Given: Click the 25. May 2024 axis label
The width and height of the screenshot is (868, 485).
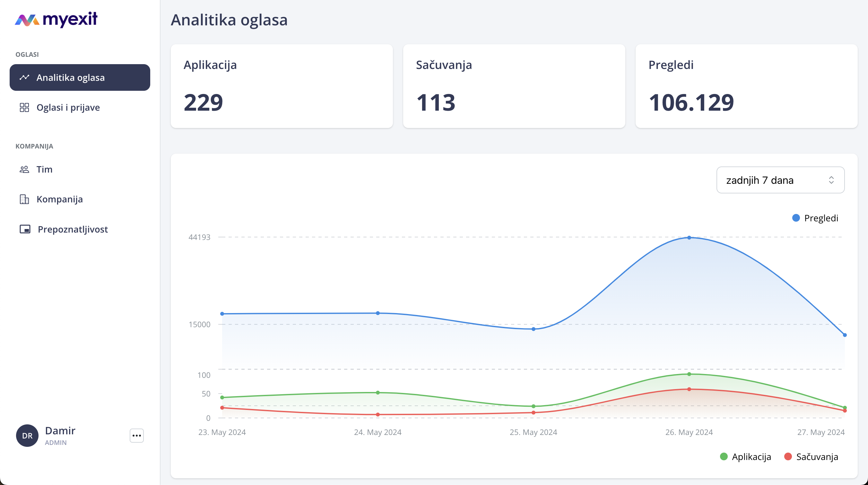Looking at the screenshot, I should click(x=534, y=432).
